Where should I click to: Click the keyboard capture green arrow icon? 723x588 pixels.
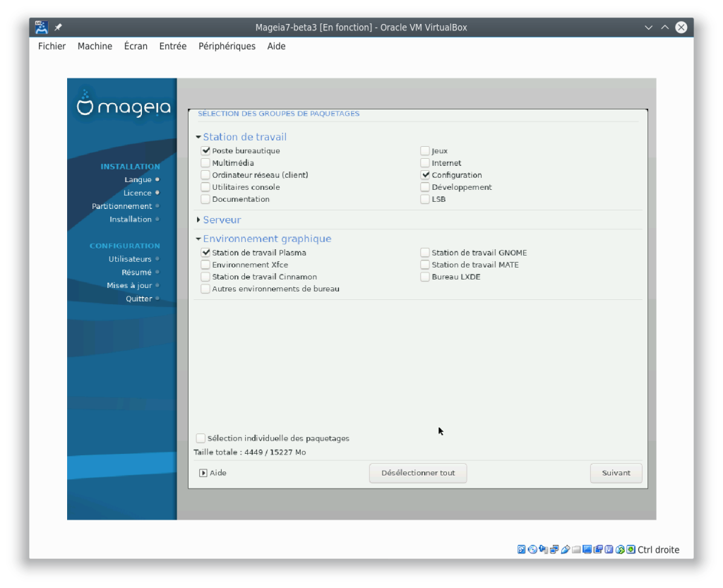[x=631, y=549]
